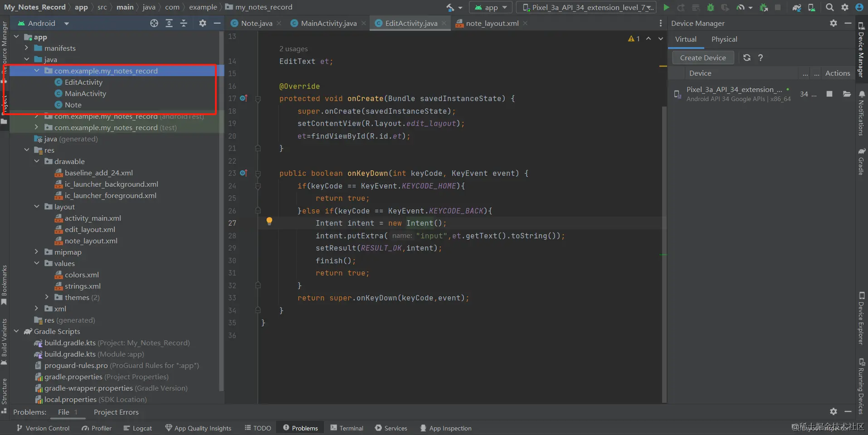Viewport: 868px width, 435px height.
Task: Select the Physical devices tab
Action: point(724,39)
